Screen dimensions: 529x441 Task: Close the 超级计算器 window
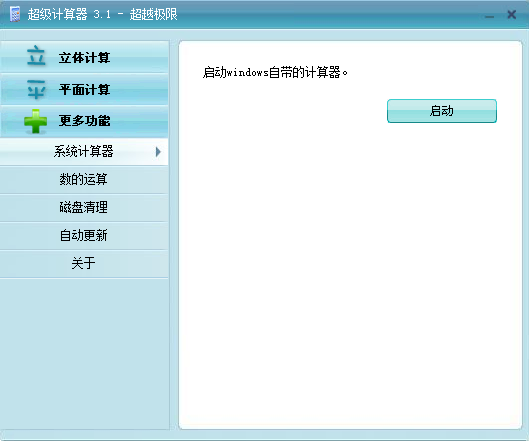click(512, 15)
